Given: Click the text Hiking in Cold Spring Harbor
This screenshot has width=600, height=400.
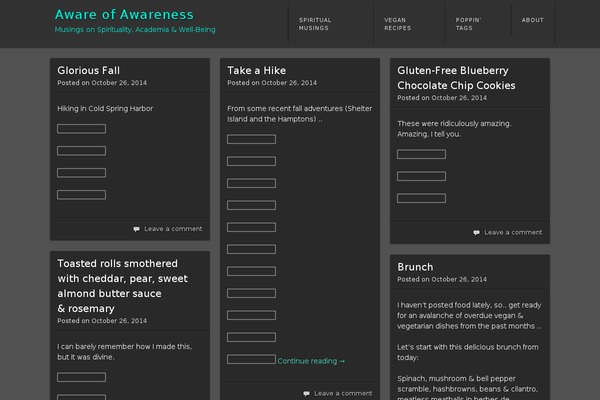Looking at the screenshot, I should (105, 109).
